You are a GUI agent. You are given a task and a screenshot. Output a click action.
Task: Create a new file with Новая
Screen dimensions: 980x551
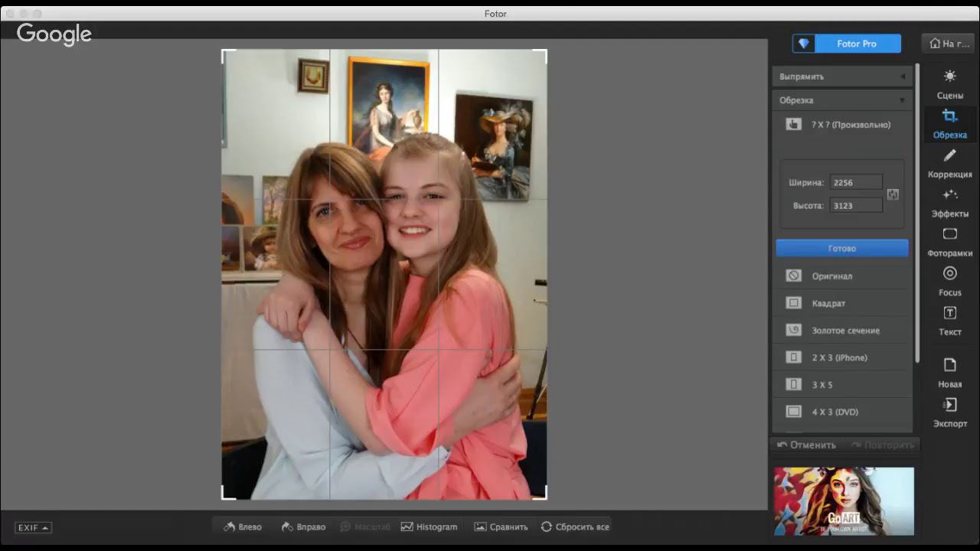coord(949,373)
